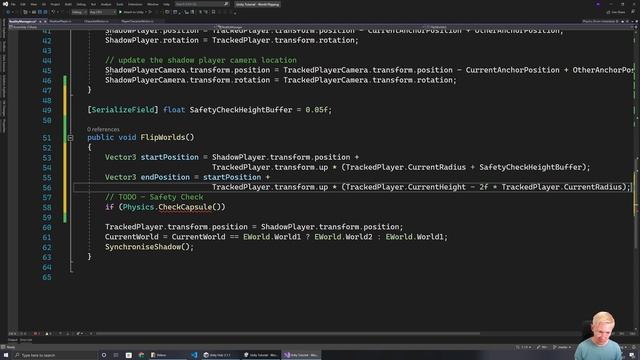Image resolution: width=640 pixels, height=360 pixels.
Task: Open the Test menu
Action: (93, 4)
